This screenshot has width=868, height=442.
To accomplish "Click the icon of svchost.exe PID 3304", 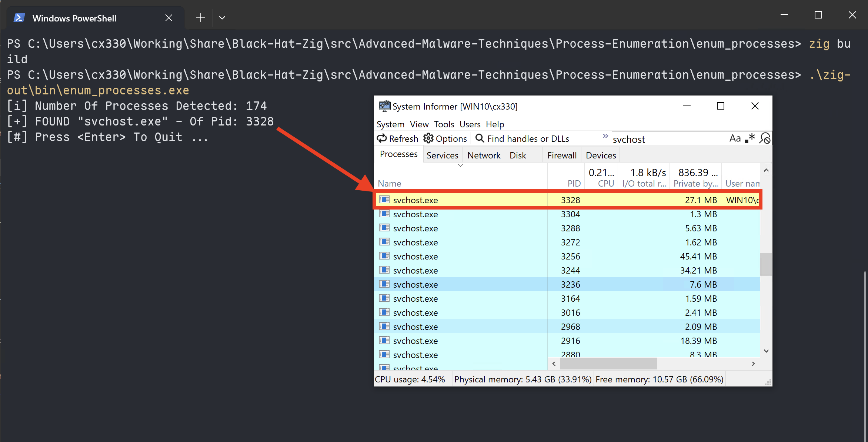I will coord(384,214).
